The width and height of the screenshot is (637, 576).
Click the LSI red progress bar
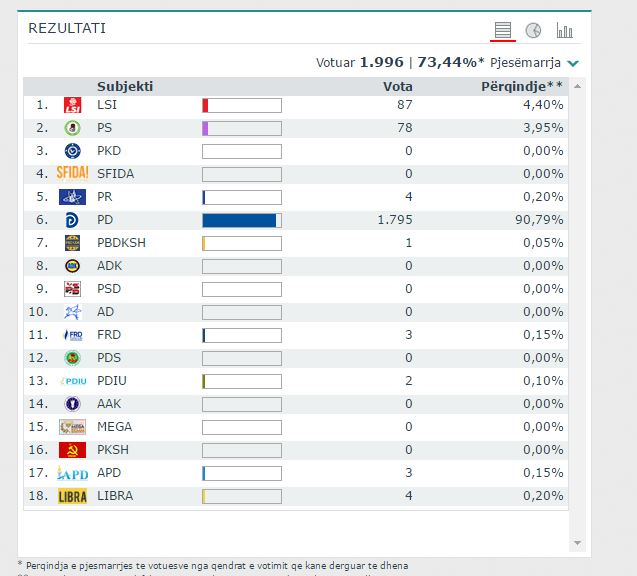(241, 105)
